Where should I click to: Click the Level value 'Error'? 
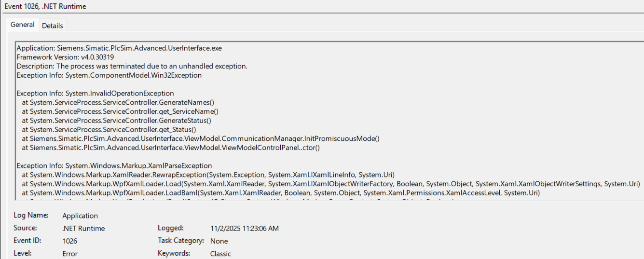pos(70,253)
